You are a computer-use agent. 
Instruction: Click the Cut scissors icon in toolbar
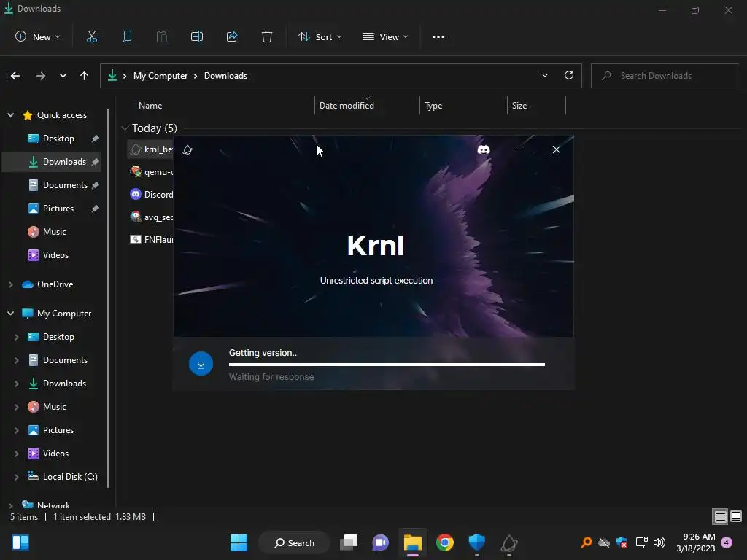(x=91, y=36)
